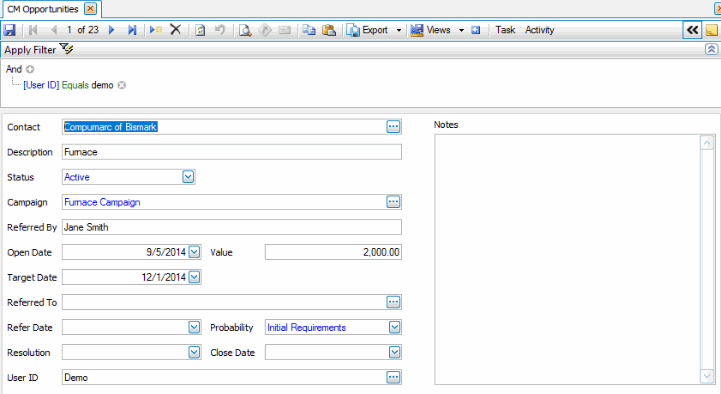Open the print preview magnifier icon

[x=245, y=30]
